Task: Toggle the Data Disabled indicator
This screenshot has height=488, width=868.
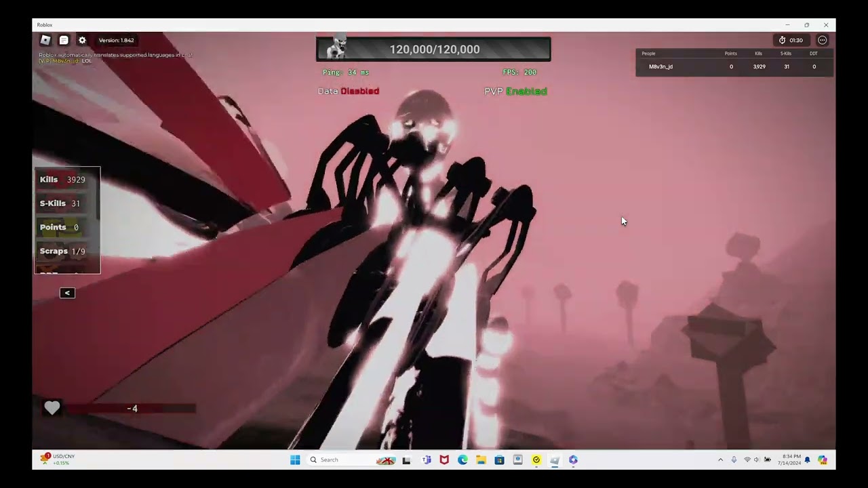Action: click(x=349, y=91)
